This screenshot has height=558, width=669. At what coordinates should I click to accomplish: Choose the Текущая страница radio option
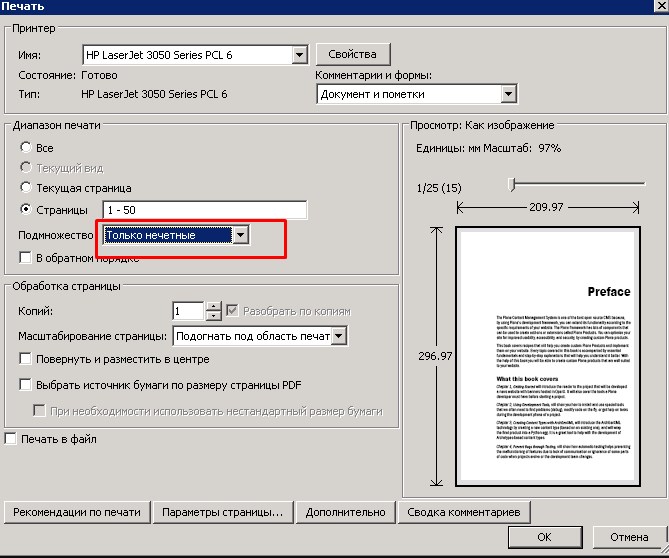click(26, 188)
